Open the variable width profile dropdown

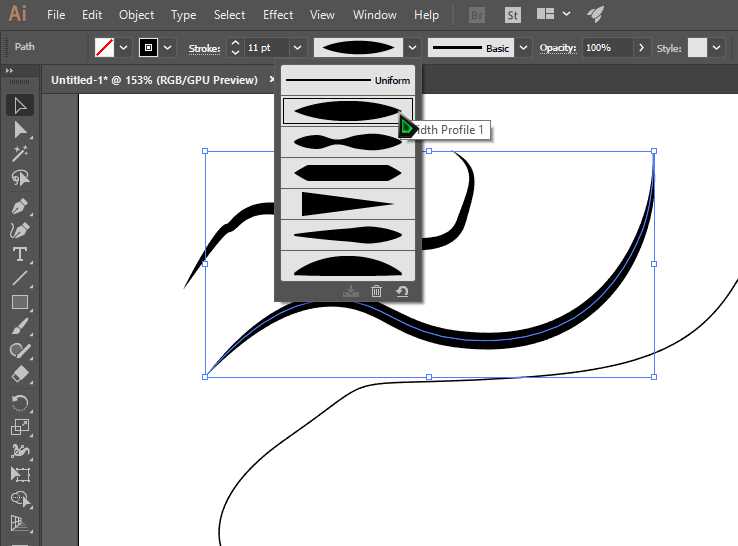coord(412,48)
